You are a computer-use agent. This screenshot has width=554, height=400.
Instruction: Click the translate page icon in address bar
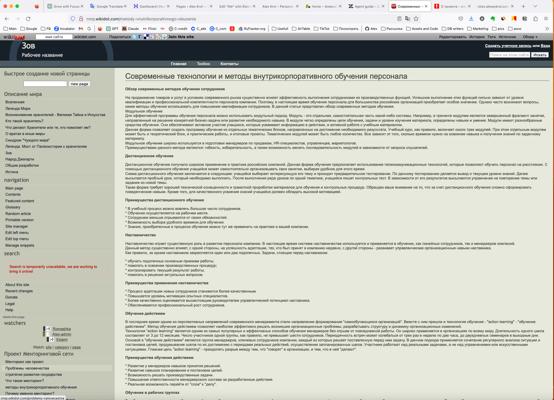click(407, 19)
